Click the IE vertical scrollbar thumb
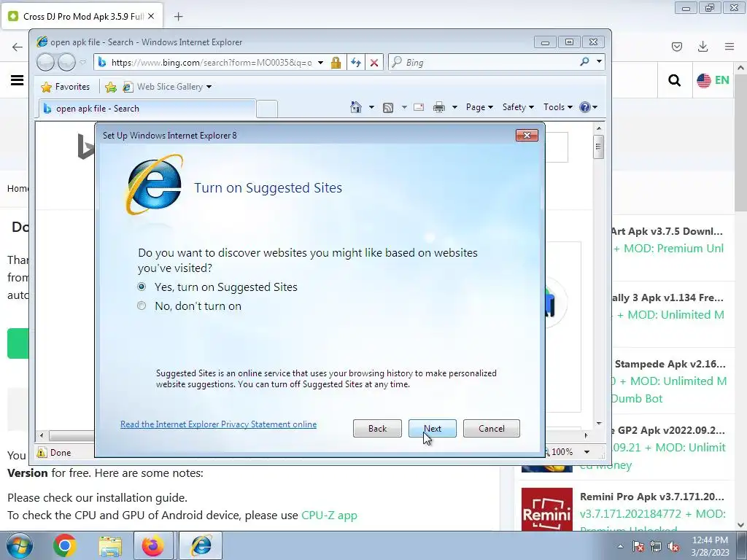This screenshot has width=747, height=560. tap(599, 146)
